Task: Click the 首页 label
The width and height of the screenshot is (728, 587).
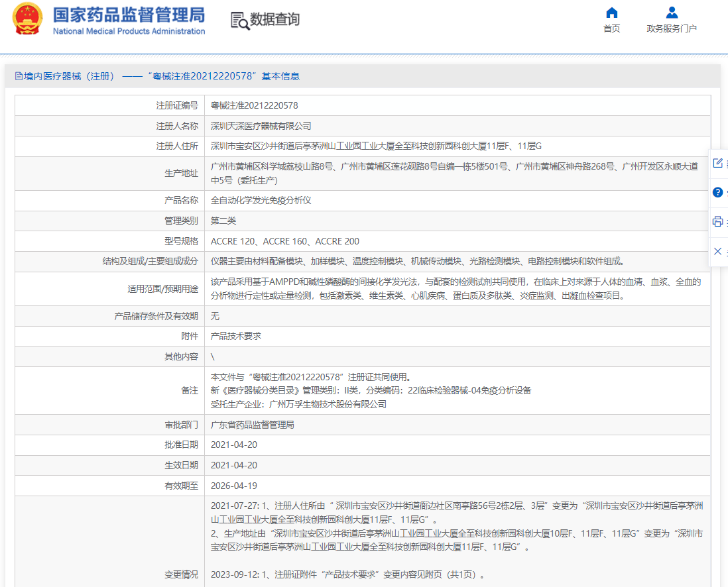Action: 611,28
